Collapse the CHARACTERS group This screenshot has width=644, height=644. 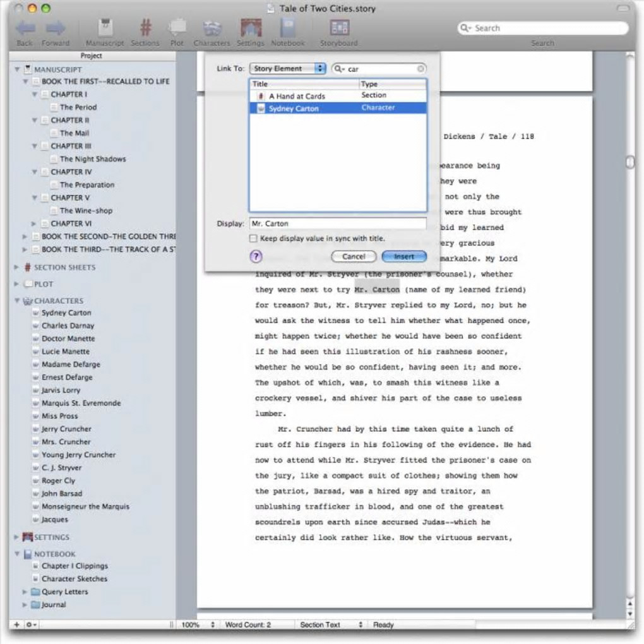coord(17,301)
